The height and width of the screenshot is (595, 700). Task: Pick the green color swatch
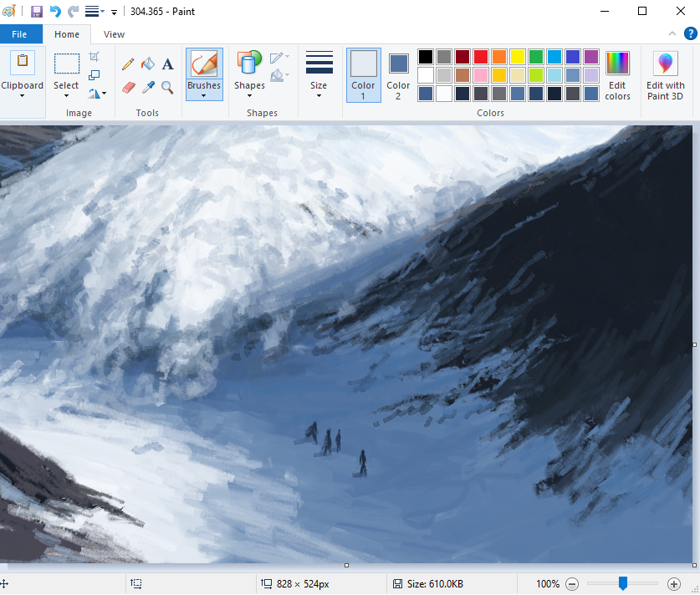click(536, 57)
